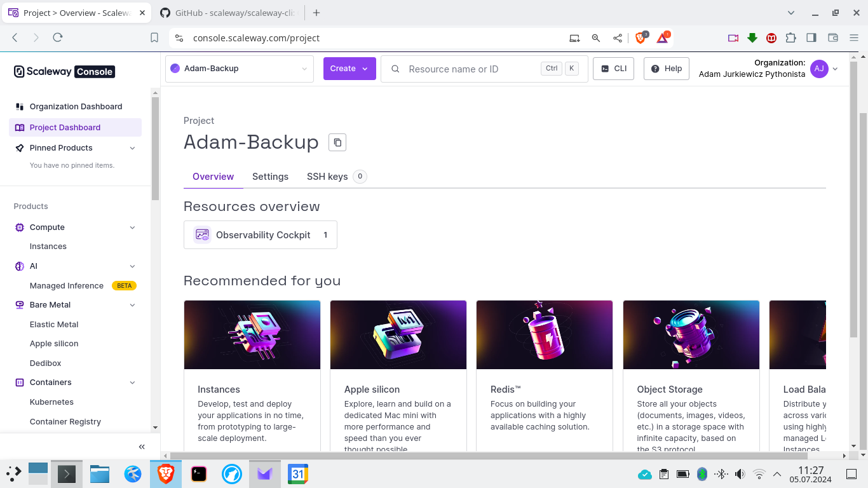Open the CLI console button
This screenshot has width=868, height=488.
pyautogui.click(x=613, y=69)
